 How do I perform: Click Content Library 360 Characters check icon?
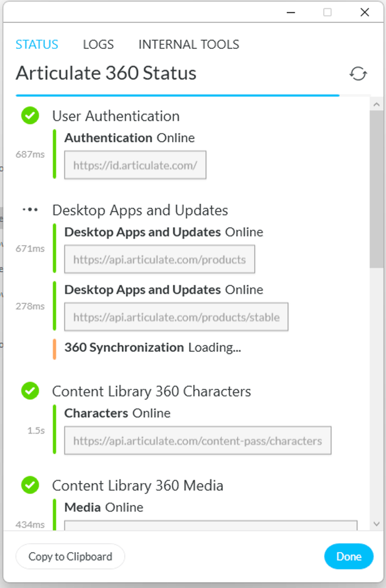(30, 391)
